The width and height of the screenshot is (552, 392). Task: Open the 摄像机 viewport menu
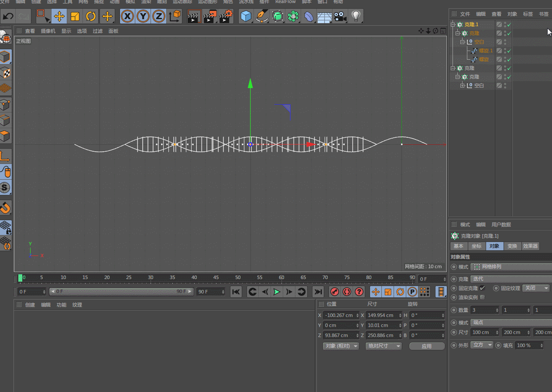[x=48, y=31]
